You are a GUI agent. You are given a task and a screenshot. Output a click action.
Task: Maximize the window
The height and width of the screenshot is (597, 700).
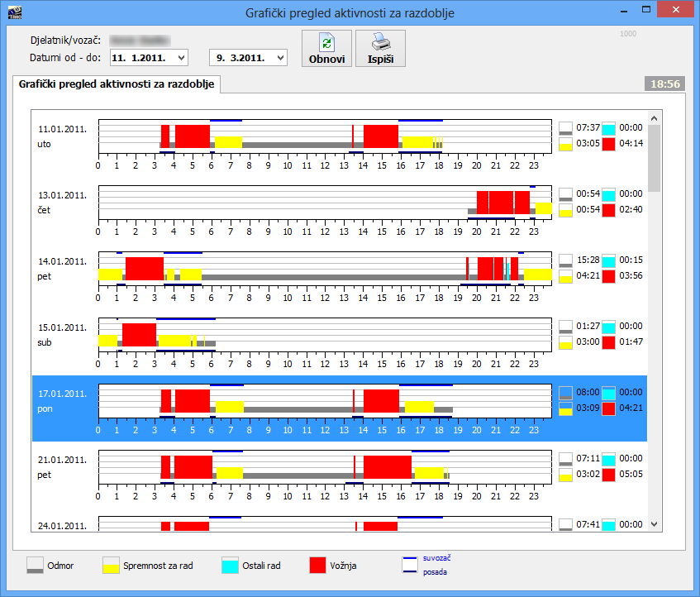click(646, 9)
